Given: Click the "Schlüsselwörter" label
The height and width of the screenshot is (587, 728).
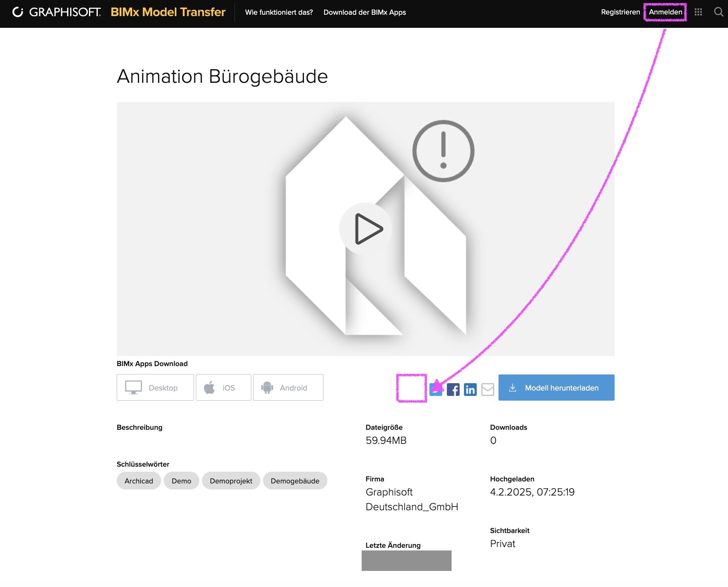Looking at the screenshot, I should [x=143, y=464].
